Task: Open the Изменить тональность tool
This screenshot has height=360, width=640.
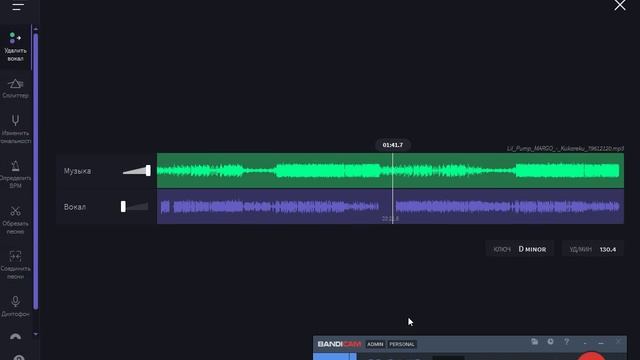Action: click(15, 129)
